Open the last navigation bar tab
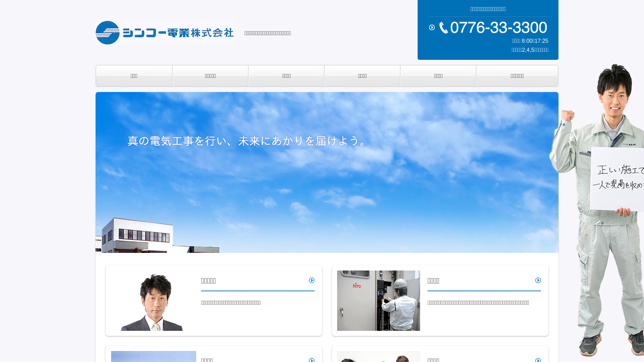 pyautogui.click(x=517, y=76)
